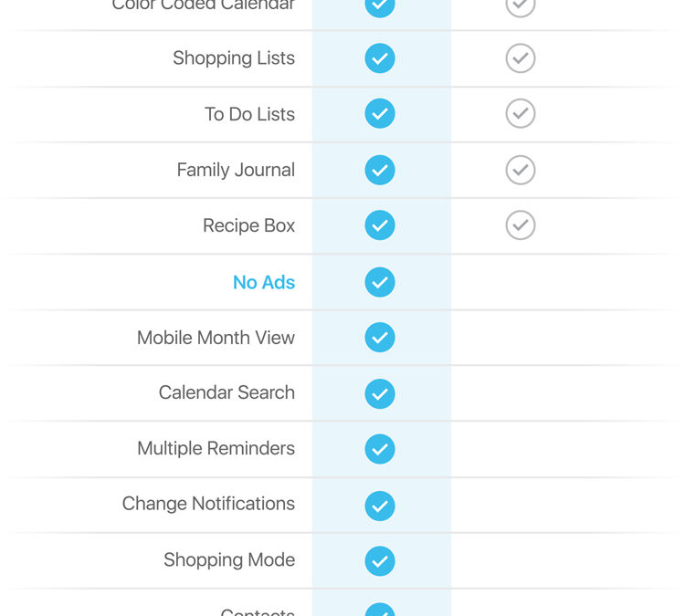Click the Mobile Month View feature label
The height and width of the screenshot is (616, 685).
pos(216,338)
